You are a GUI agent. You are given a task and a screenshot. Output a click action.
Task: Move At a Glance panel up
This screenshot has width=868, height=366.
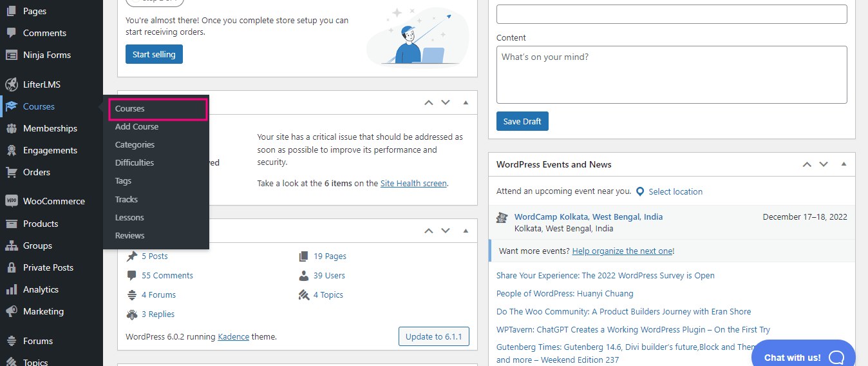click(x=429, y=231)
